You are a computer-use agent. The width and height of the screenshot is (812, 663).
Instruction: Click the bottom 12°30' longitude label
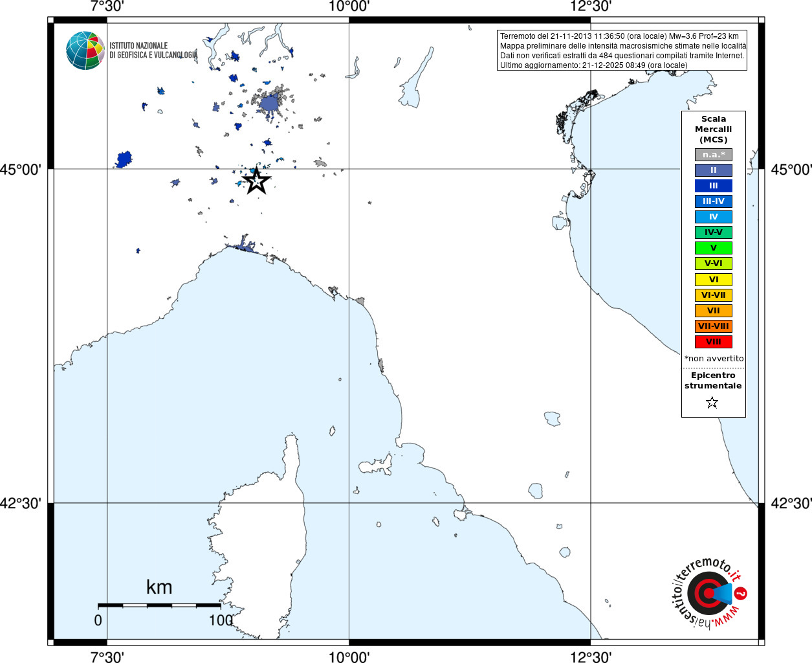[x=591, y=657]
